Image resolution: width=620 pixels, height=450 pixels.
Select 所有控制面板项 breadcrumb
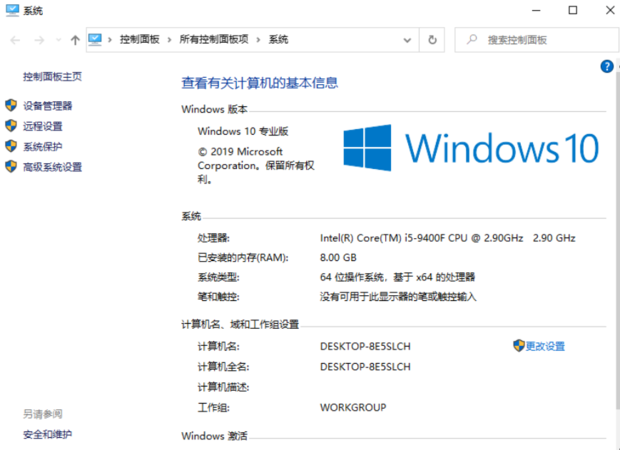(x=214, y=40)
